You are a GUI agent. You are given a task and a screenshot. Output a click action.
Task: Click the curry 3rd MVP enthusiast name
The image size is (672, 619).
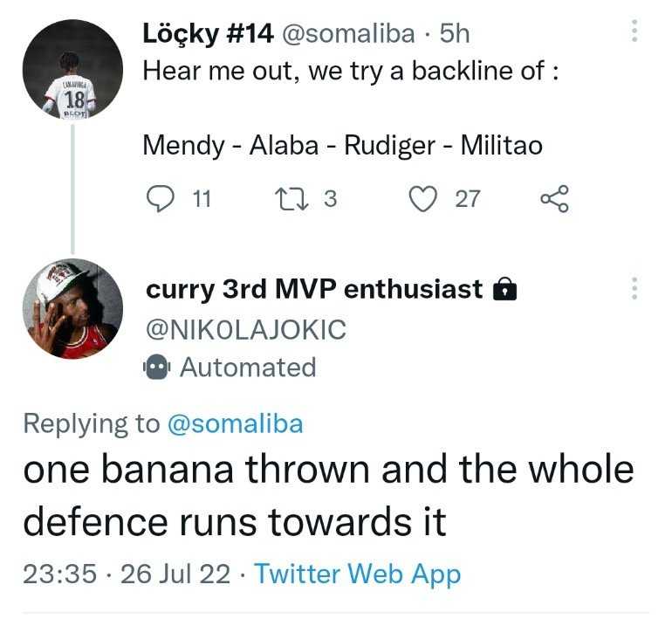pos(314,289)
